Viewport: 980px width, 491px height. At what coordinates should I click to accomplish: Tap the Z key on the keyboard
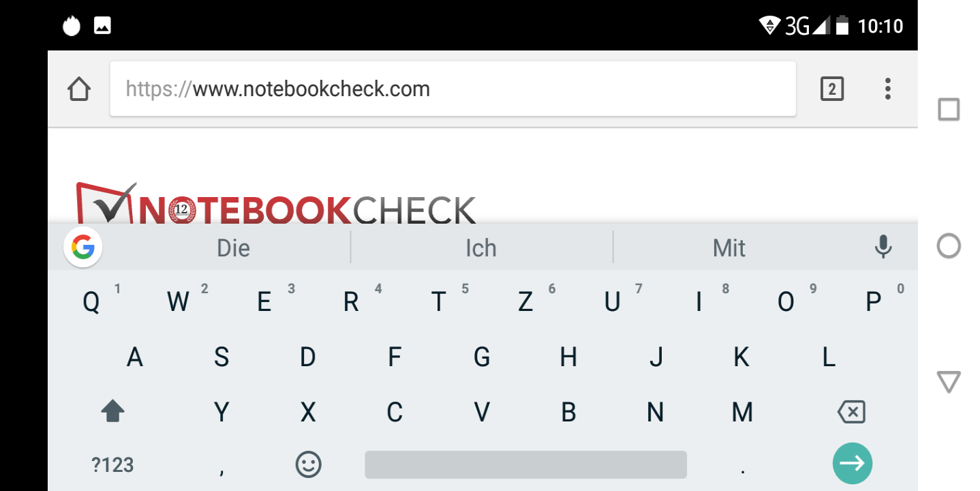click(525, 301)
